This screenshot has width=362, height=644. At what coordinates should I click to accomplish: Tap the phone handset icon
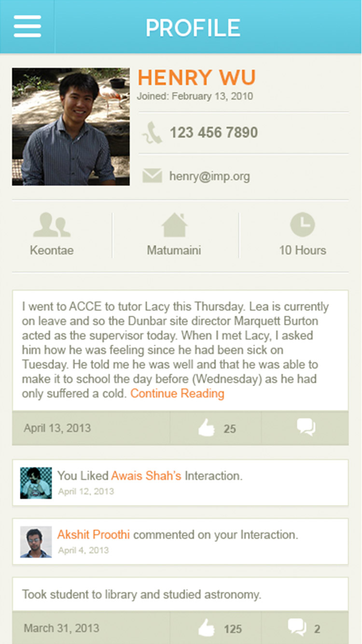click(x=152, y=133)
